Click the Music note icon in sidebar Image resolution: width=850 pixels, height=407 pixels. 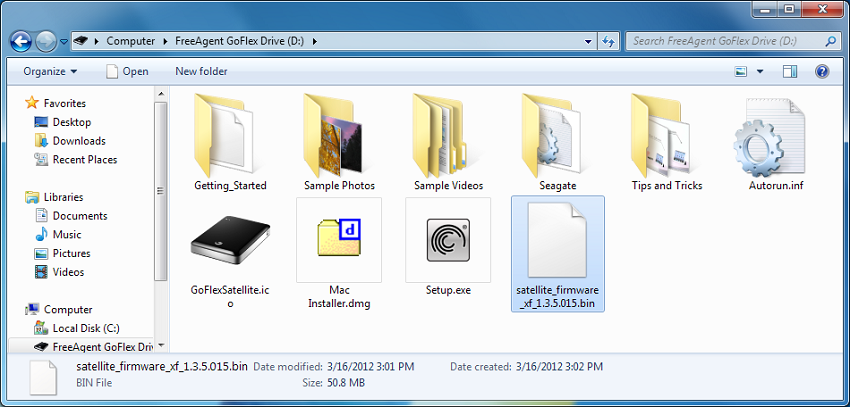pos(41,235)
